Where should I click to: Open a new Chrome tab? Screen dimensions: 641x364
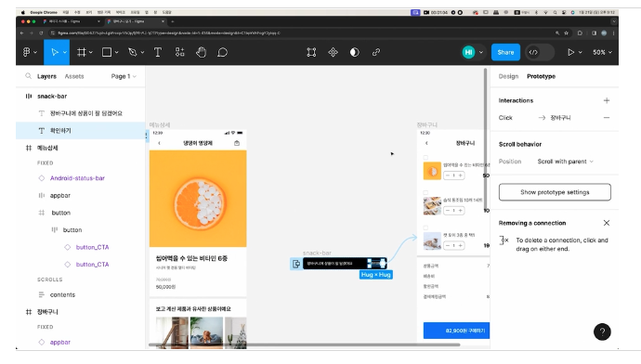click(x=173, y=21)
